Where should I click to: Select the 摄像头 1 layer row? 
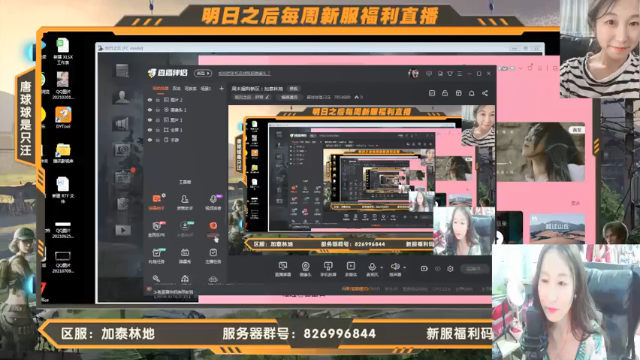click(186, 110)
